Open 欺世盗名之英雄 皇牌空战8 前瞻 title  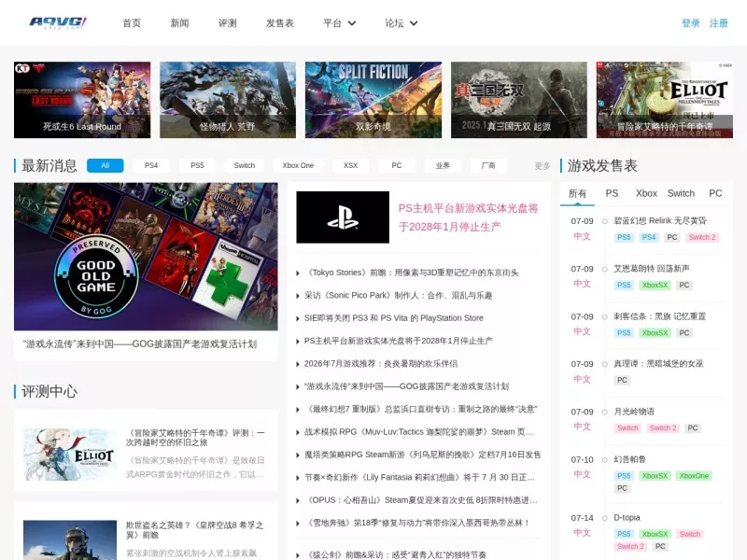[194, 530]
